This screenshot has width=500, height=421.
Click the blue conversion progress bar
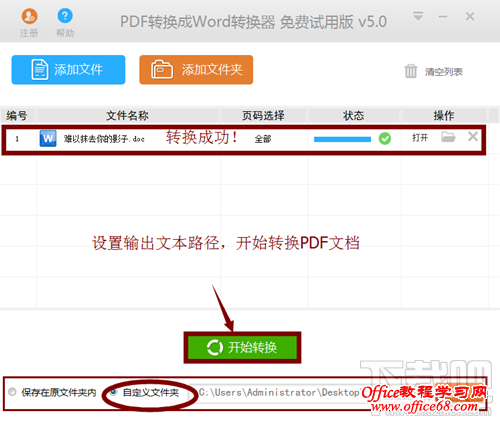click(x=342, y=139)
